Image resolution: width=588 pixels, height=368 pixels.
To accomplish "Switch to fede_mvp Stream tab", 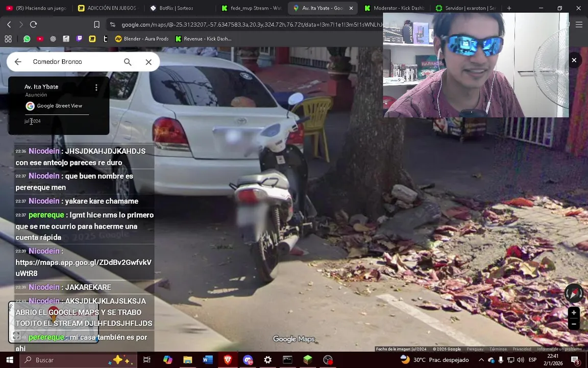I will pos(251,8).
